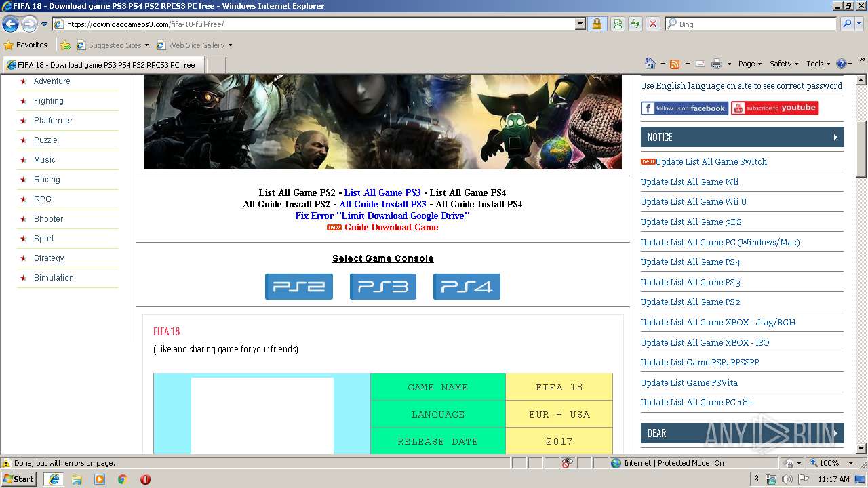Click page error warning icon in status bar

[7, 463]
